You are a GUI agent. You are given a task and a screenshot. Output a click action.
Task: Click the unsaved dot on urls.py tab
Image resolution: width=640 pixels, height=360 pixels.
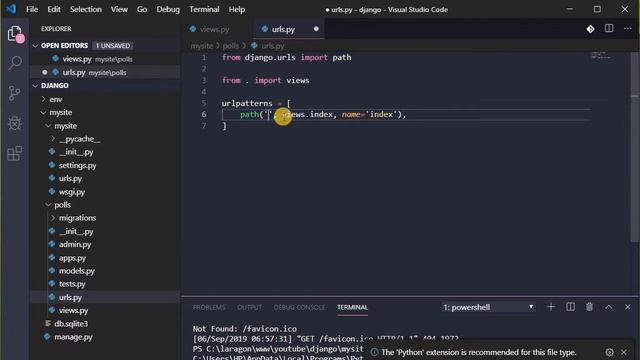click(x=316, y=29)
